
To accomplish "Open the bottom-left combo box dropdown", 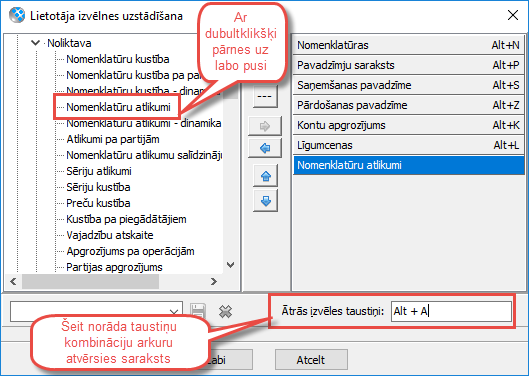I will coord(174,312).
